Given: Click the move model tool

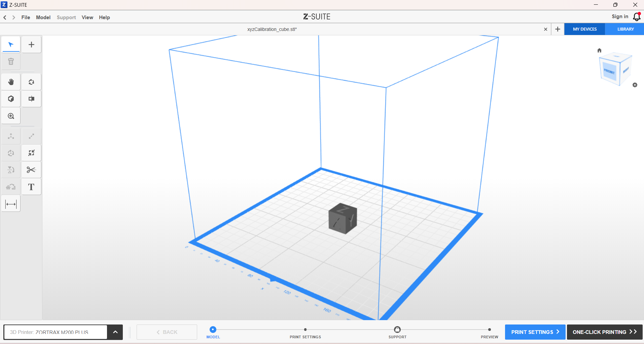Looking at the screenshot, I should tap(11, 136).
